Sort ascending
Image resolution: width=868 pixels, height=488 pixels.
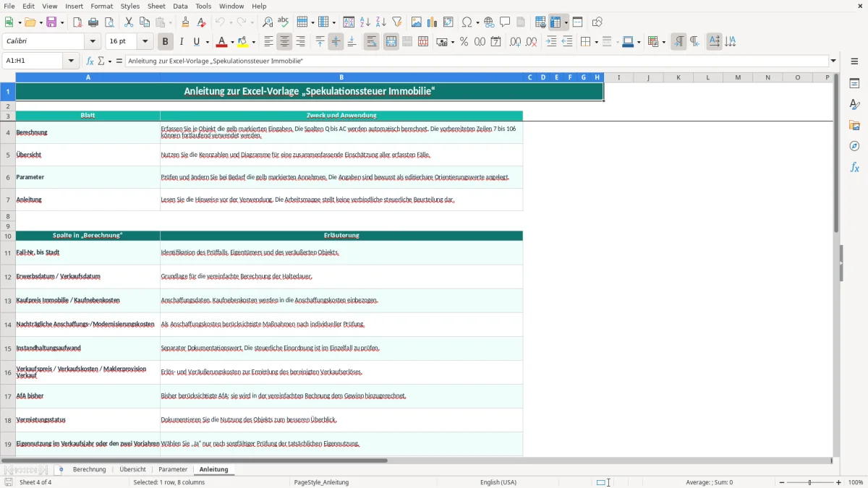click(x=365, y=22)
